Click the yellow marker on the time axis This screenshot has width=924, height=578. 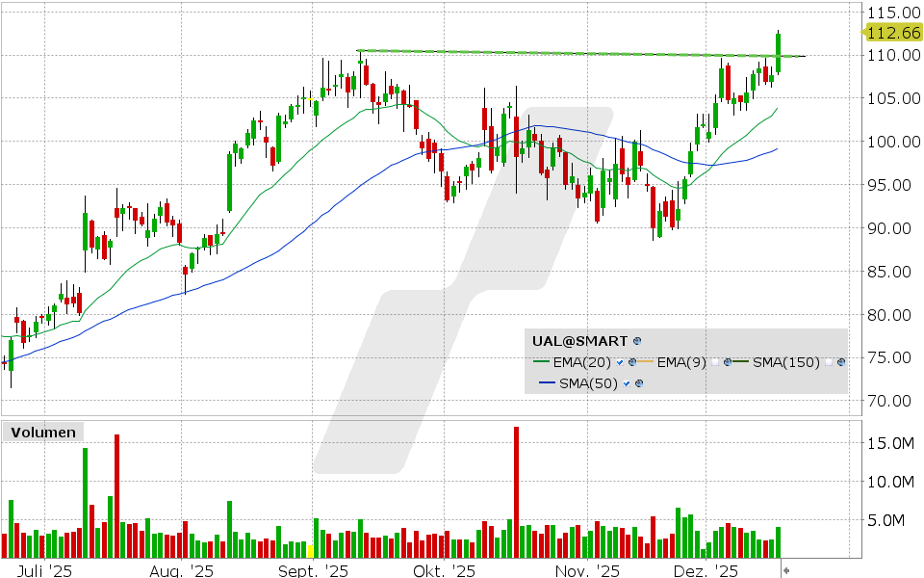click(x=310, y=552)
